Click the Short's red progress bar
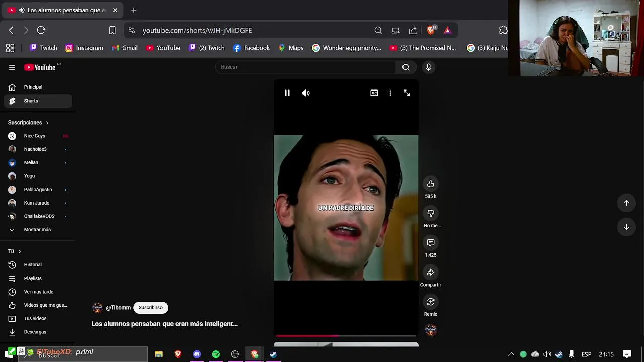The width and height of the screenshot is (644, 362). click(346, 335)
